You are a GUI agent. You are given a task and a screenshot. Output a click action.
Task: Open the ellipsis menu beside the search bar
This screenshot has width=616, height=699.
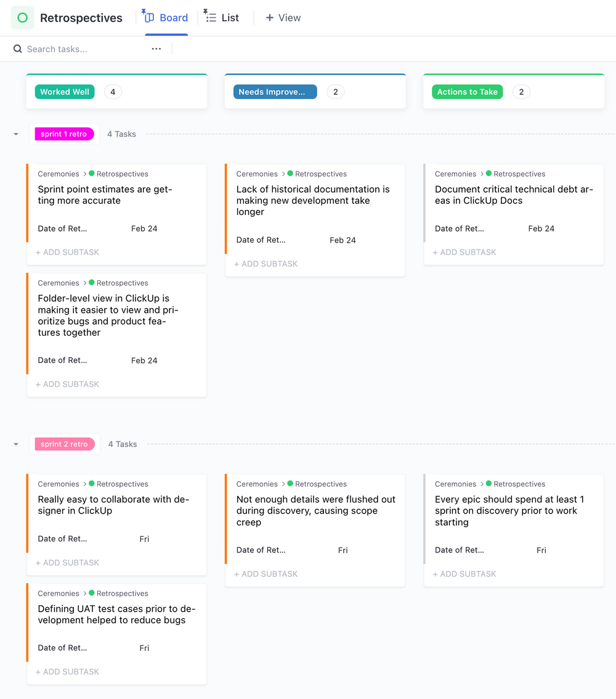point(156,49)
